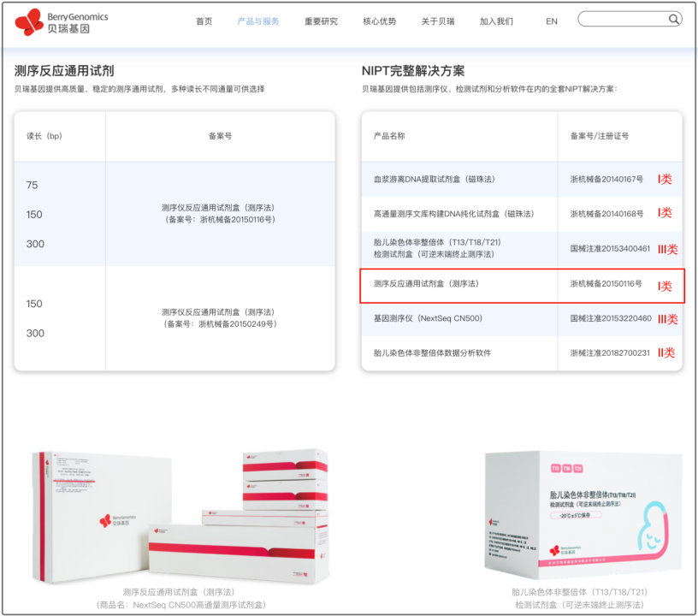698x616 pixels.
Task: Select 高通量测序文库构建DNA纯化试剂盒 row
Action: (x=453, y=213)
